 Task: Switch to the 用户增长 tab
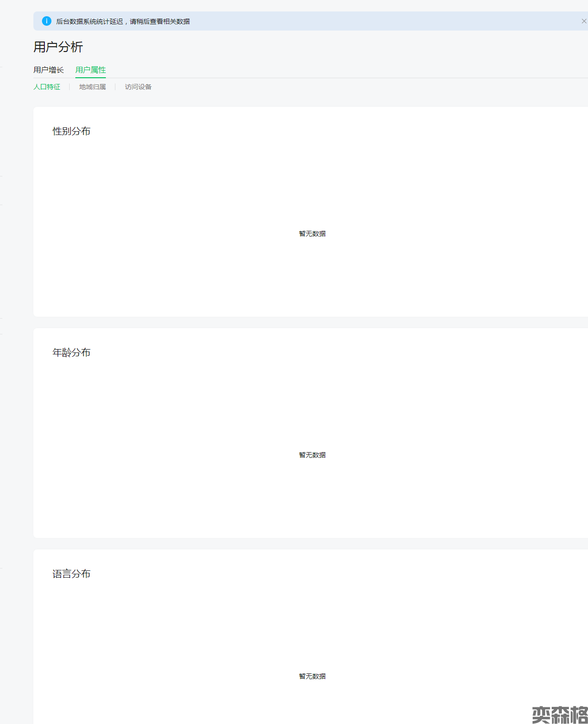click(49, 70)
